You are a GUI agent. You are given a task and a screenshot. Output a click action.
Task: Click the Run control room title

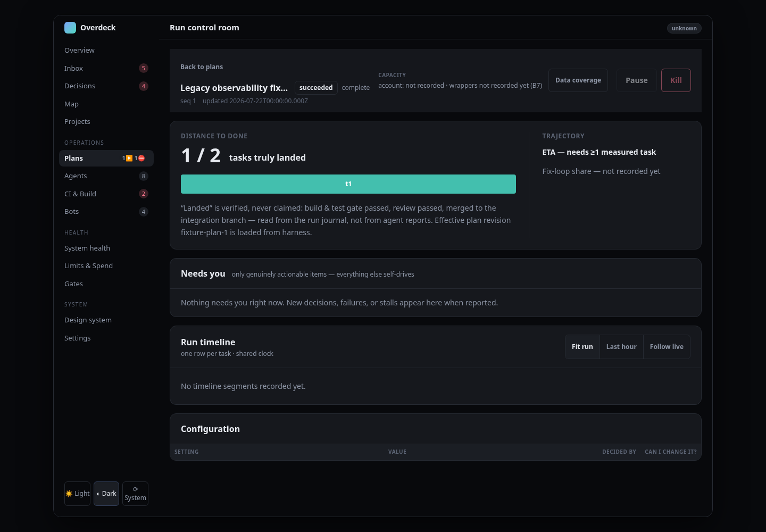click(x=204, y=28)
